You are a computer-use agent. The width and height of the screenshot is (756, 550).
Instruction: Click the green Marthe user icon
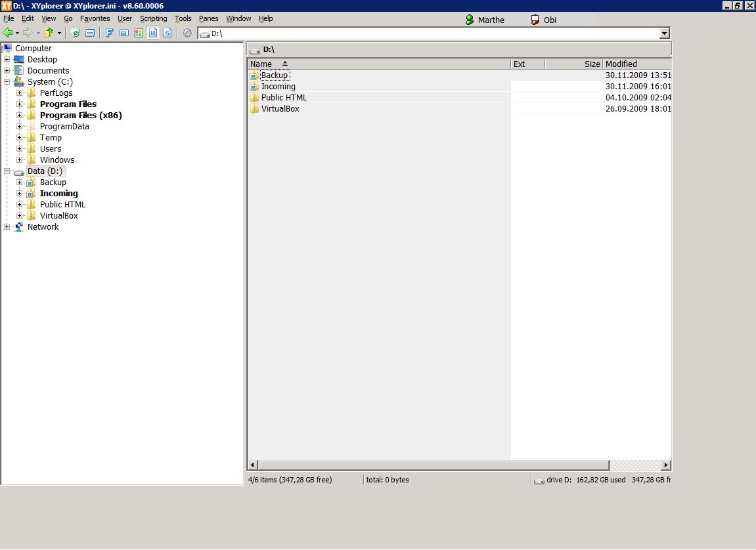470,20
